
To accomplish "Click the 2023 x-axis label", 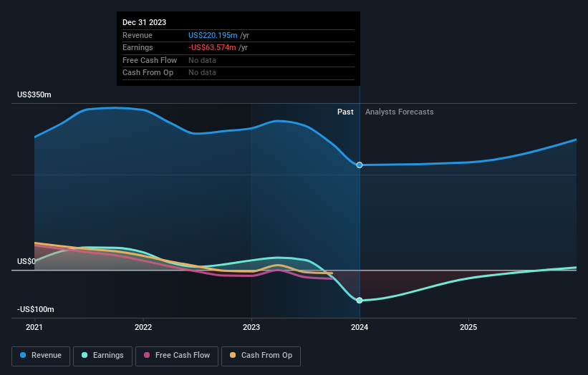I will click(x=251, y=327).
